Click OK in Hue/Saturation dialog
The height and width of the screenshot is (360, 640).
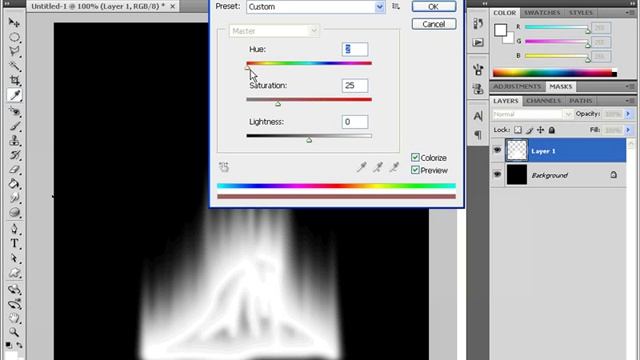click(433, 7)
